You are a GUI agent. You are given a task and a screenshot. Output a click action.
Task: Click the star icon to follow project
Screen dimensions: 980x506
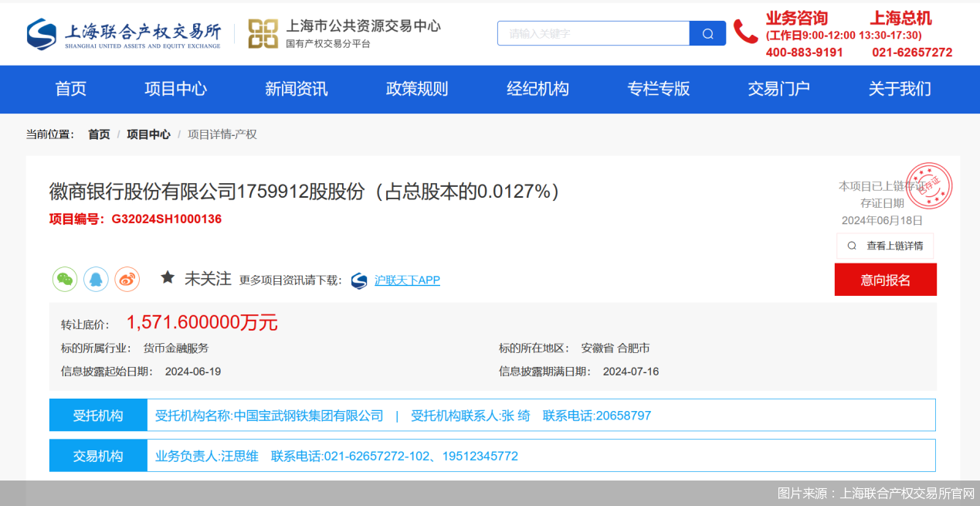(168, 278)
